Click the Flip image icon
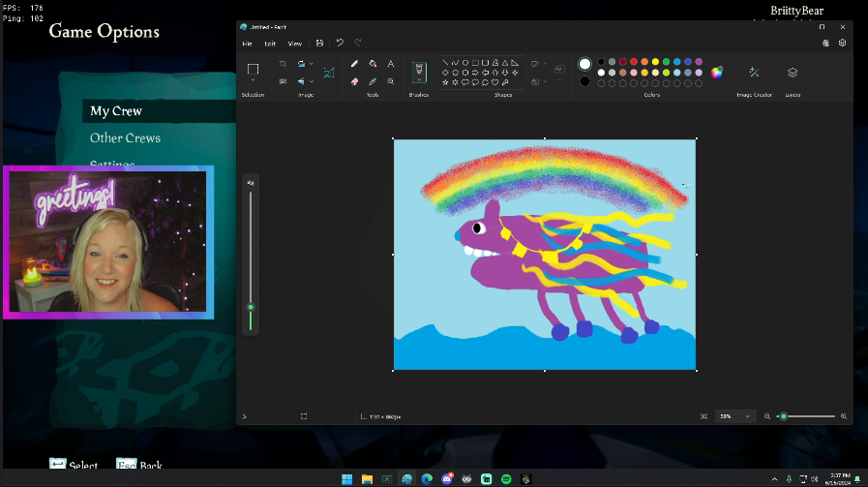 (301, 81)
